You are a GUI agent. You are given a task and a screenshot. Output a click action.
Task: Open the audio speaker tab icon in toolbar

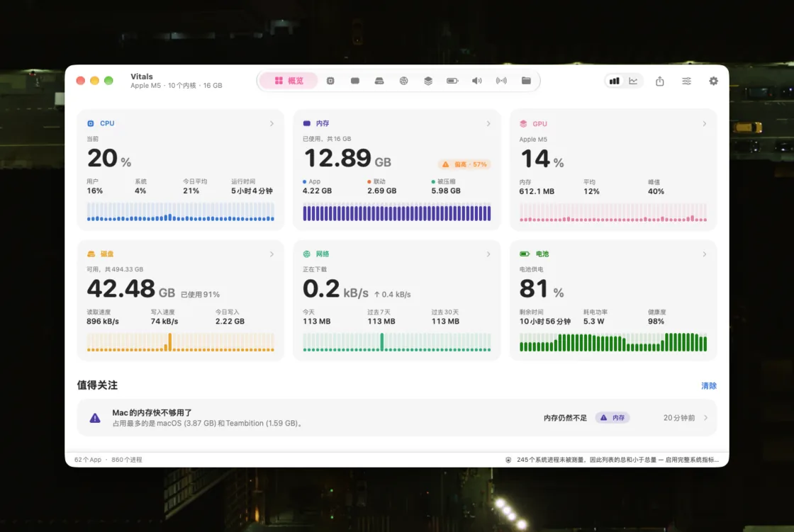(x=476, y=81)
